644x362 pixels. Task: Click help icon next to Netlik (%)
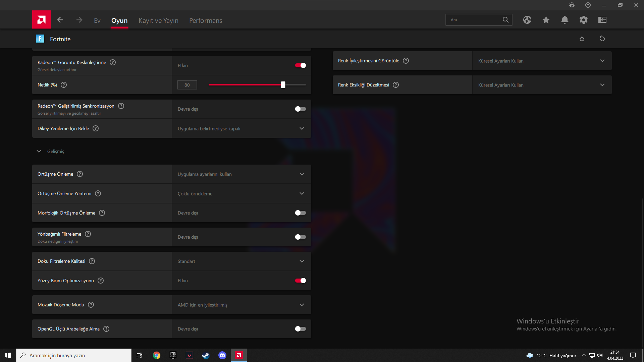pyautogui.click(x=64, y=85)
